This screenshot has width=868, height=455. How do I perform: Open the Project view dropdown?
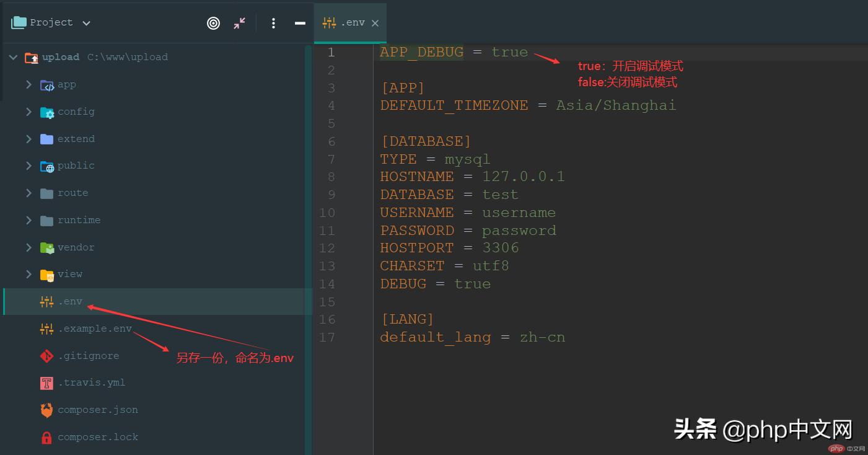[x=86, y=23]
